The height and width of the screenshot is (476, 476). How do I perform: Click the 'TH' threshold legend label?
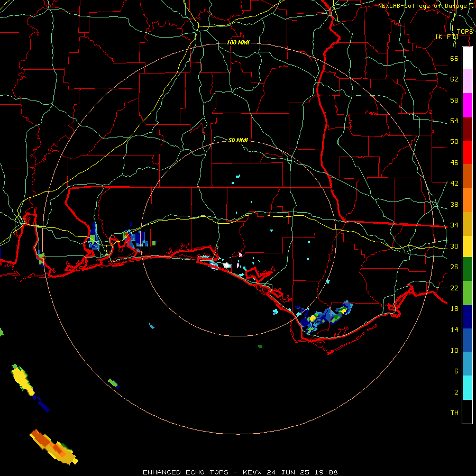click(x=454, y=413)
